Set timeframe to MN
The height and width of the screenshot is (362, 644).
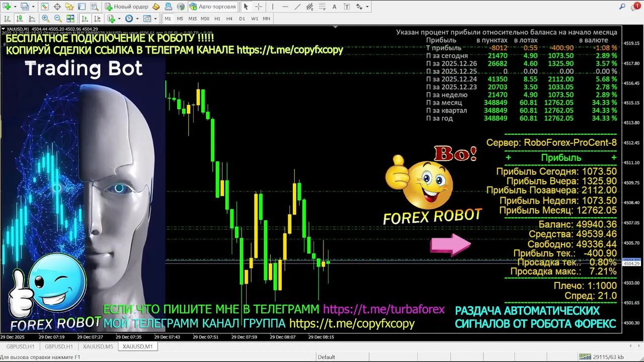click(266, 19)
